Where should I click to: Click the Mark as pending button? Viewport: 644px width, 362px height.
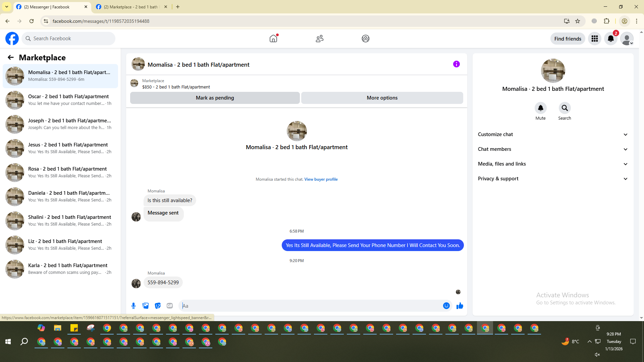[215, 98]
